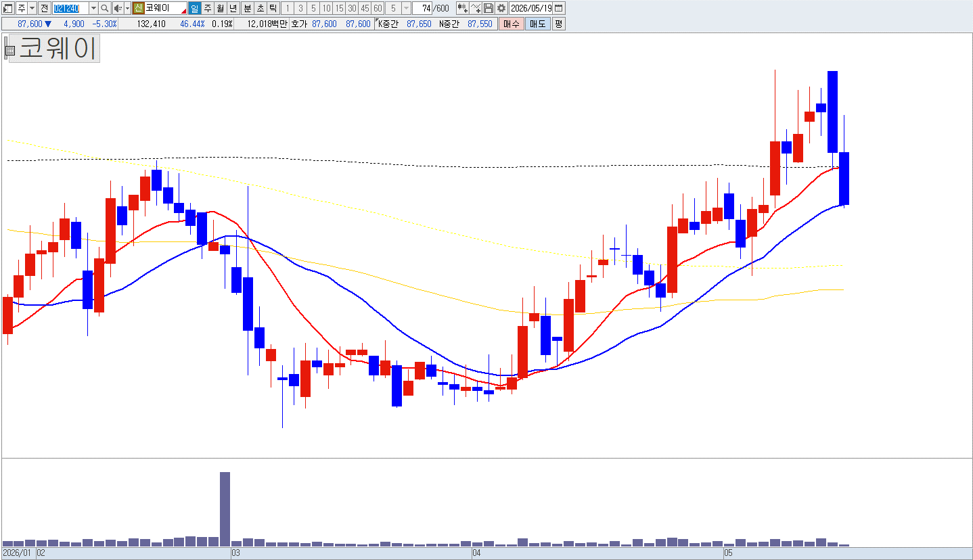
Task: Switch to 초 second chart period
Action: 260,8
